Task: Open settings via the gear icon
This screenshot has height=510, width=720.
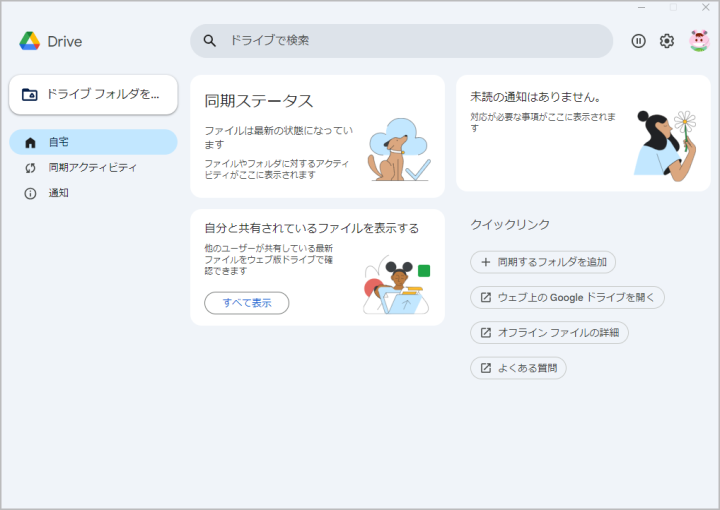Action: (667, 41)
